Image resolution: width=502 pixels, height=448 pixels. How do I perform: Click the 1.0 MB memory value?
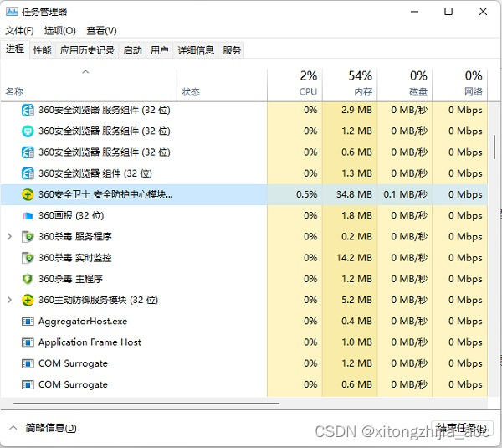356,342
